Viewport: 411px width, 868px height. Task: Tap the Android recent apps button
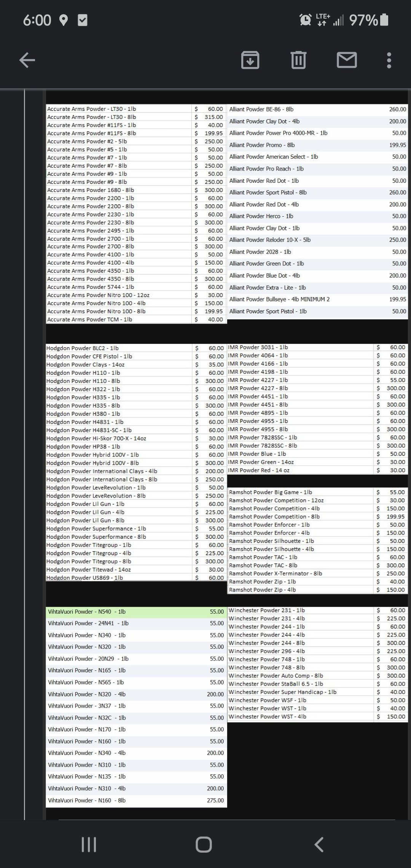tap(89, 844)
